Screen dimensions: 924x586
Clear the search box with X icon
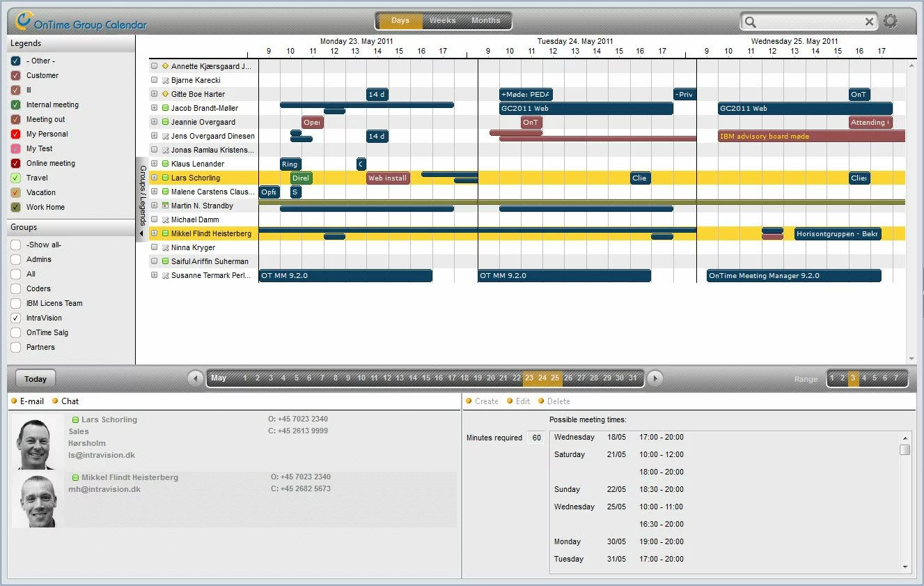[x=869, y=22]
